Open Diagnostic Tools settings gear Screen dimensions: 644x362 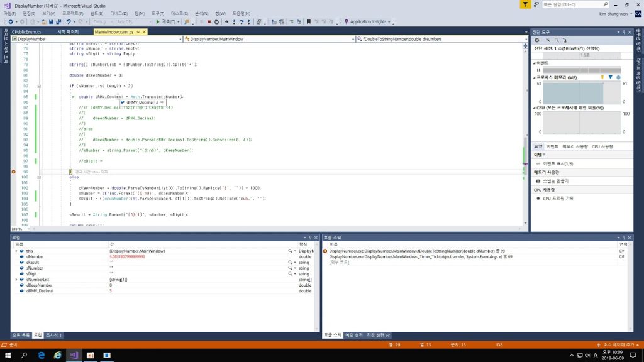click(536, 40)
